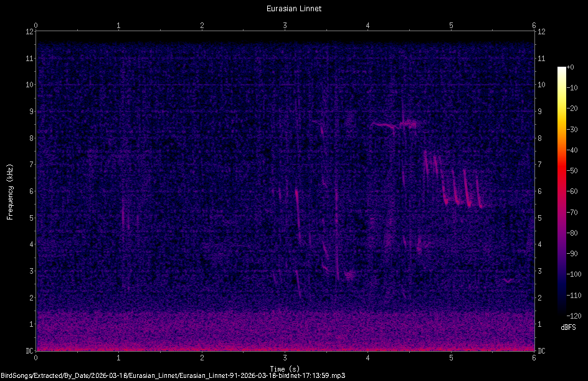The height and width of the screenshot is (381, 588).
Task: Click the 0 second mark on the time axis
Action: [36, 359]
